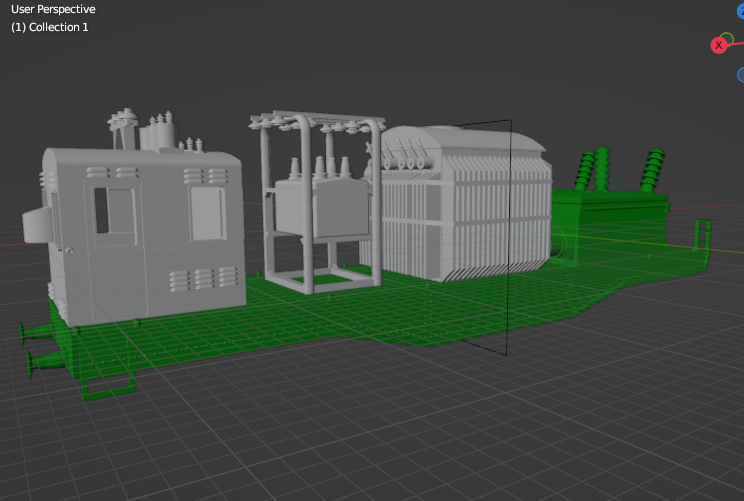
Task: Click the unlabeled blue negative-Z gizmo circle
Action: point(741,75)
